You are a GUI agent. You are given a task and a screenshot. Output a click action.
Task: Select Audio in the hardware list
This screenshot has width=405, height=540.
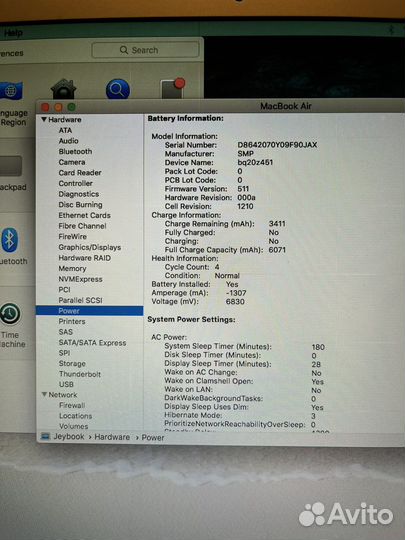(69, 141)
